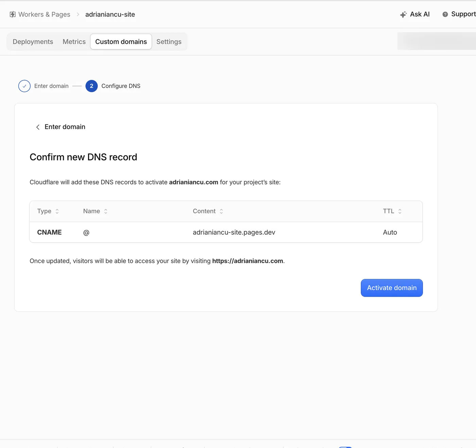Click the https://adrianiancu.com URL text

pyautogui.click(x=248, y=261)
